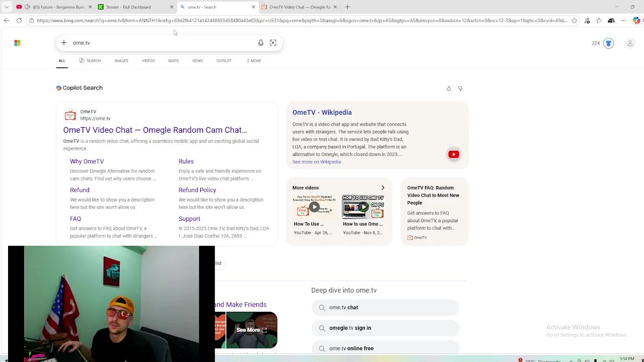Viewport: 644px width, 362px height.
Task: Give thumbs up to Copilot Search answer
Action: click(449, 88)
